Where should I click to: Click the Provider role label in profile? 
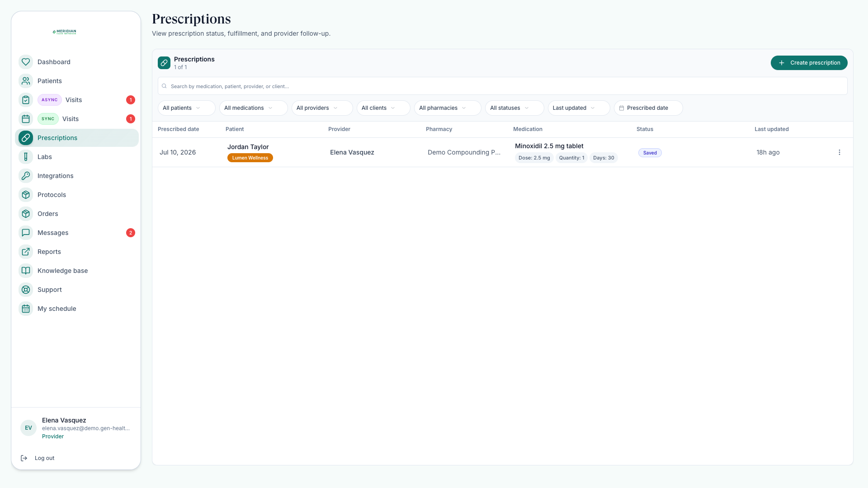(x=53, y=436)
